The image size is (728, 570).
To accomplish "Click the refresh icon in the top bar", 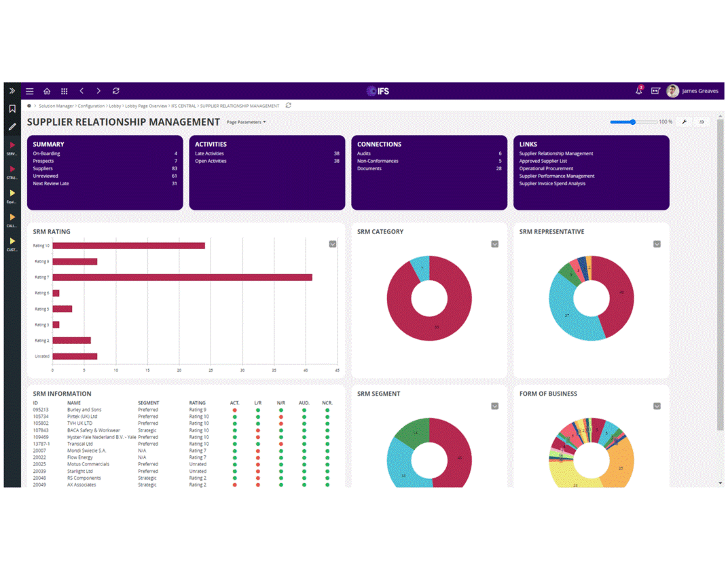I will pos(116,91).
